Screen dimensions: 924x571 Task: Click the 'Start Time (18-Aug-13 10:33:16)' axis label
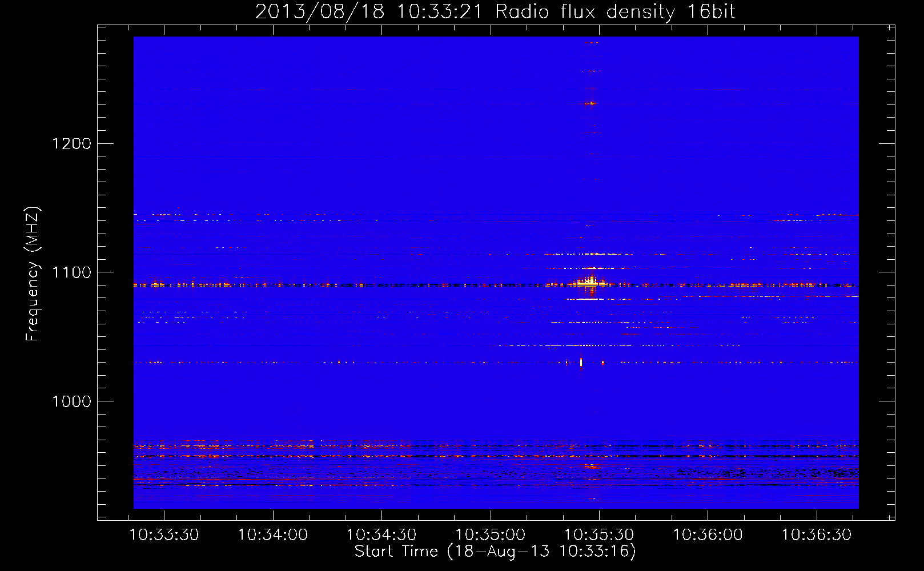point(495,552)
